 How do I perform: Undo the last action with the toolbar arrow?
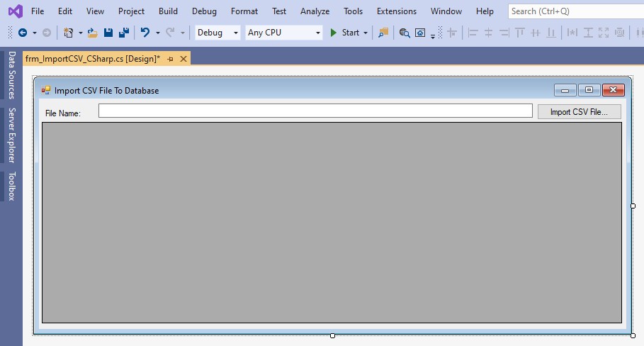(145, 33)
